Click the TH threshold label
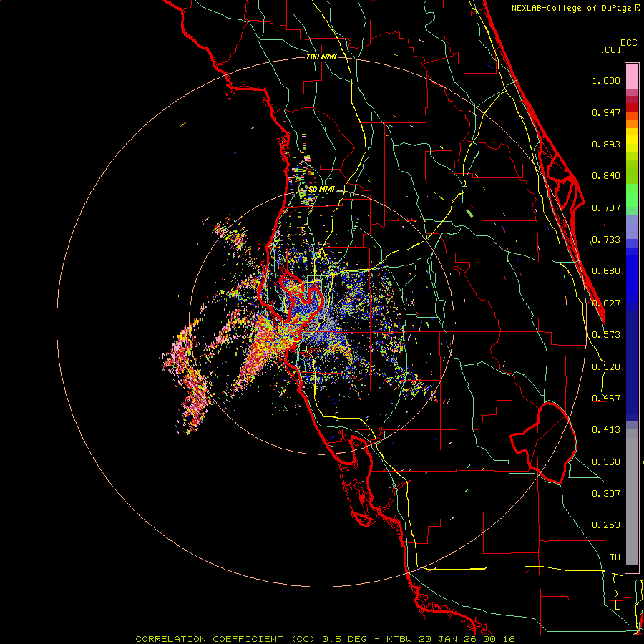 click(x=615, y=557)
